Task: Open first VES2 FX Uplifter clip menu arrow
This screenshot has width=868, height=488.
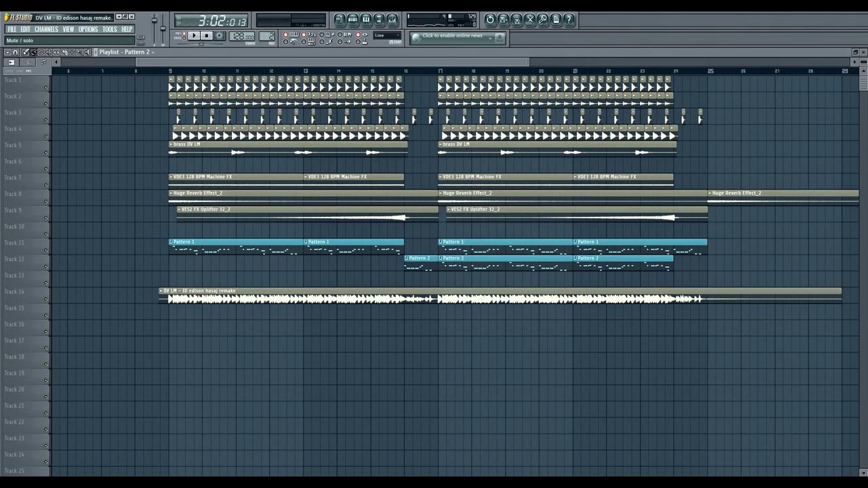Action: pos(179,209)
